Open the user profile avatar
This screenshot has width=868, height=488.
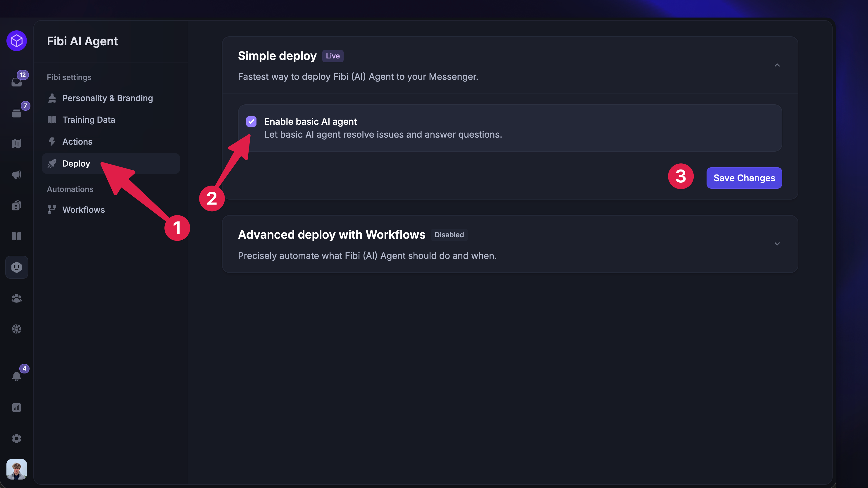pyautogui.click(x=16, y=469)
